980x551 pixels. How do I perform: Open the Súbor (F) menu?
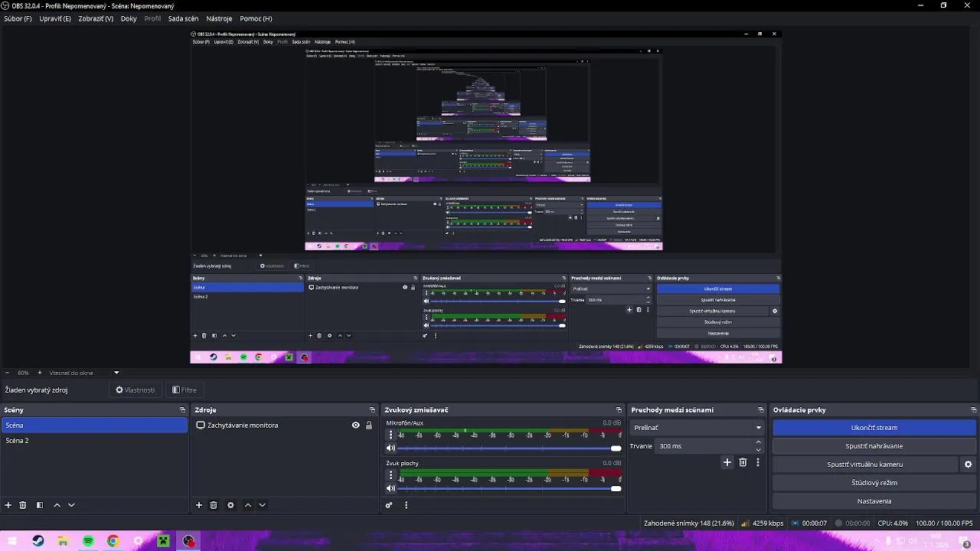(x=18, y=18)
